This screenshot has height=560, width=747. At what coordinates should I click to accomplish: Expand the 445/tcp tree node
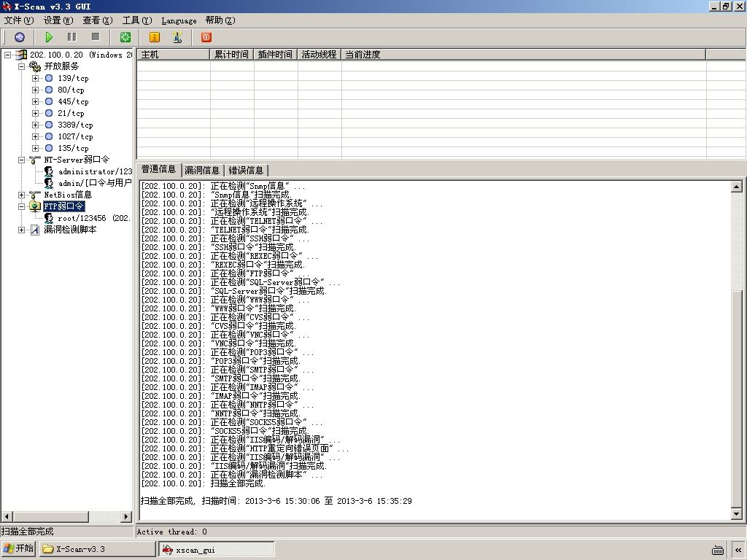click(35, 101)
